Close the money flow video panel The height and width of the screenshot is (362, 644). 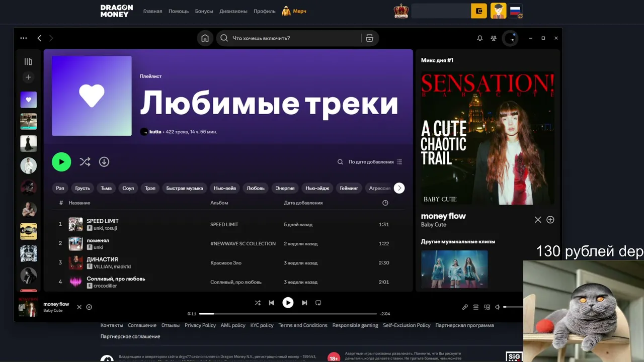[x=538, y=220]
